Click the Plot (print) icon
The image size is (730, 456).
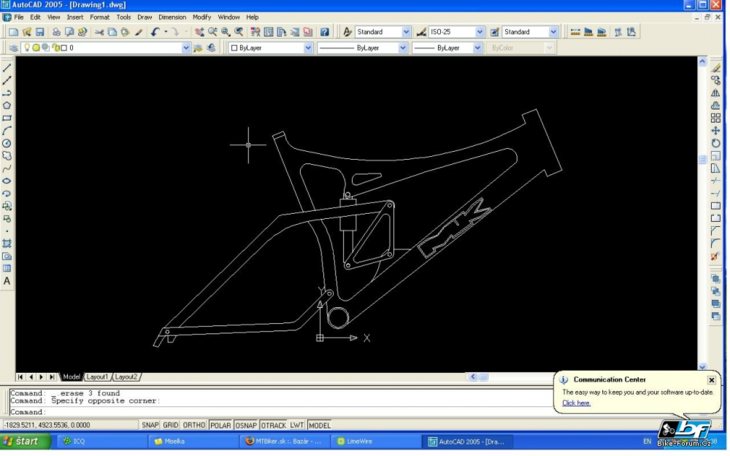pos(56,32)
